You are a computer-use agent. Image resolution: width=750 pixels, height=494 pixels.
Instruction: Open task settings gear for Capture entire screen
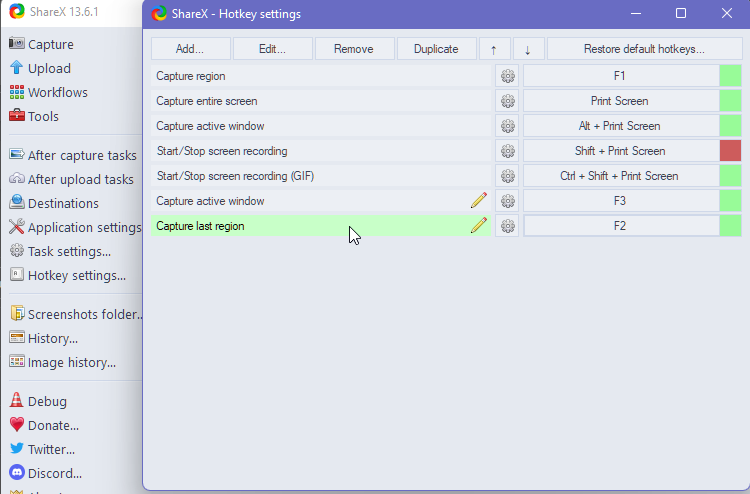(507, 101)
